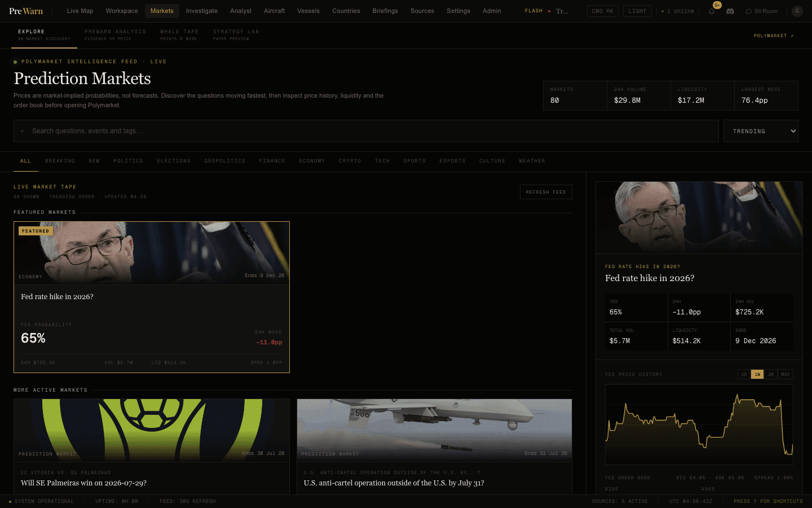
Task: Set price history range to MAX
Action: [x=785, y=374]
